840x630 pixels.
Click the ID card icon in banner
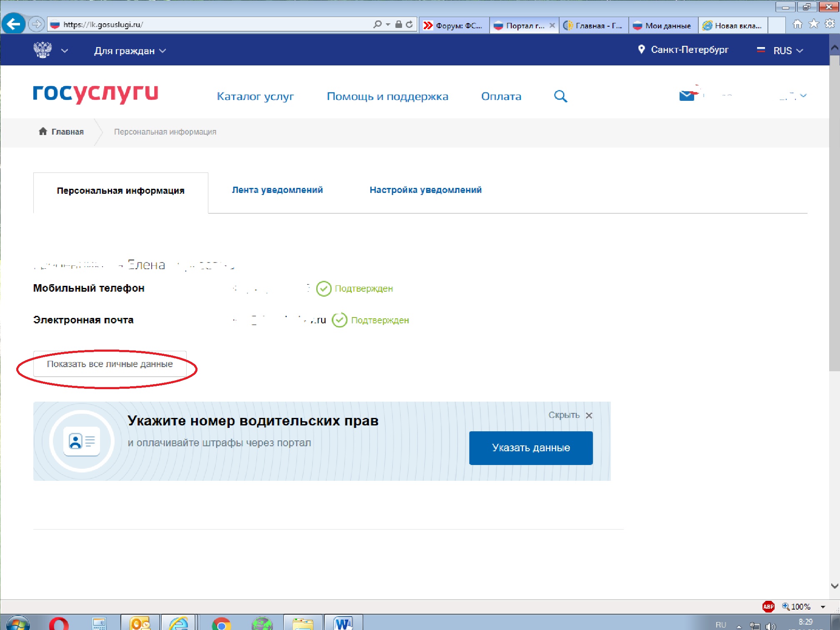coord(82,441)
